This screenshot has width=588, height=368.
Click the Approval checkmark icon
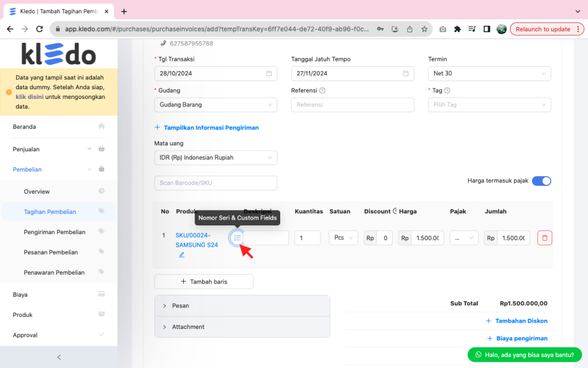(x=101, y=334)
